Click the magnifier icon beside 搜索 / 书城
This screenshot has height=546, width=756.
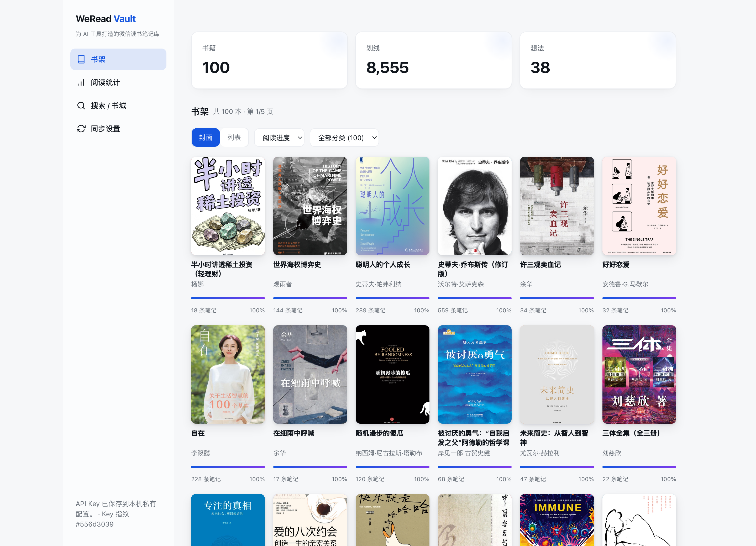pyautogui.click(x=81, y=106)
